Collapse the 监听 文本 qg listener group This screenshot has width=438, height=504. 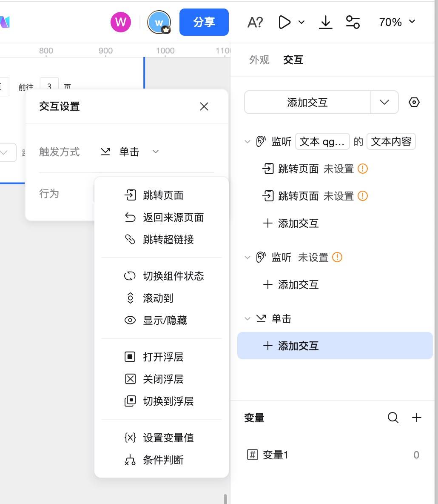[247, 141]
